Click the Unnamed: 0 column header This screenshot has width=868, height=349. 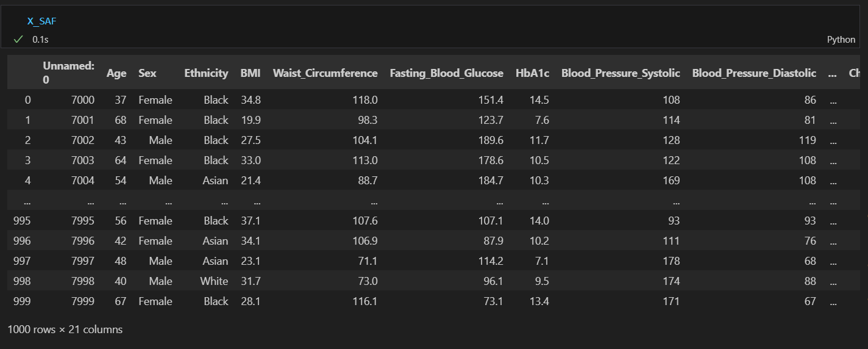coord(68,73)
